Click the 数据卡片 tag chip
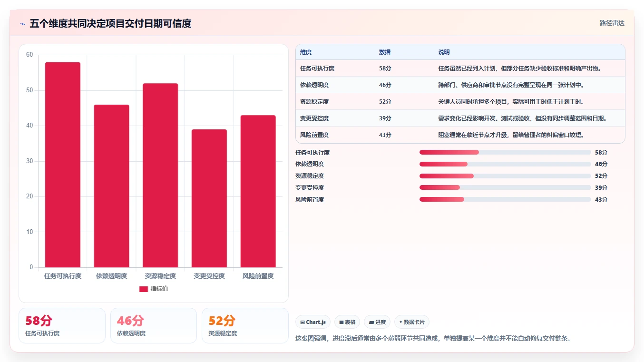 pyautogui.click(x=412, y=322)
